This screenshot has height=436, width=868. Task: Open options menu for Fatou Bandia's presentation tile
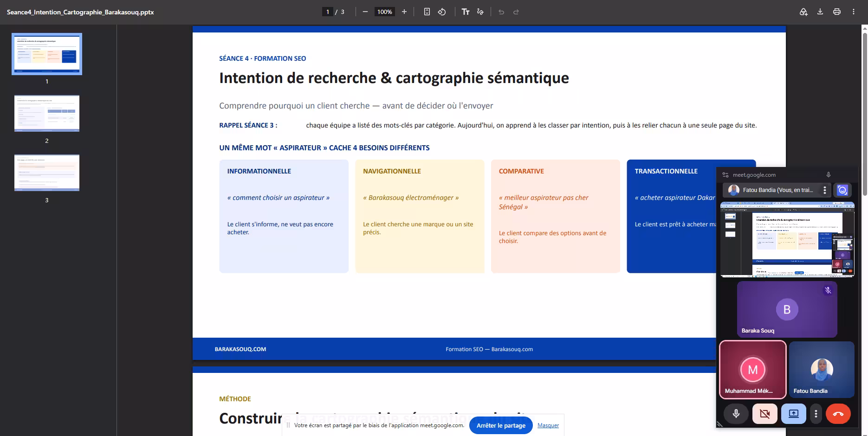[x=825, y=190]
